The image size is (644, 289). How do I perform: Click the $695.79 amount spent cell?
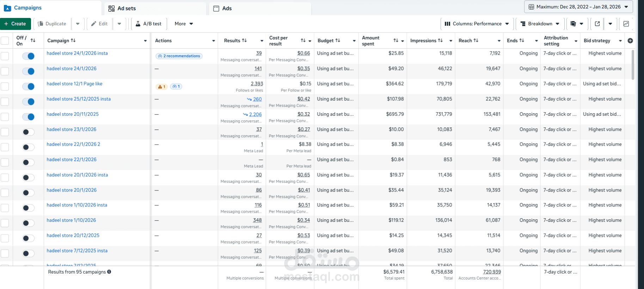point(395,114)
